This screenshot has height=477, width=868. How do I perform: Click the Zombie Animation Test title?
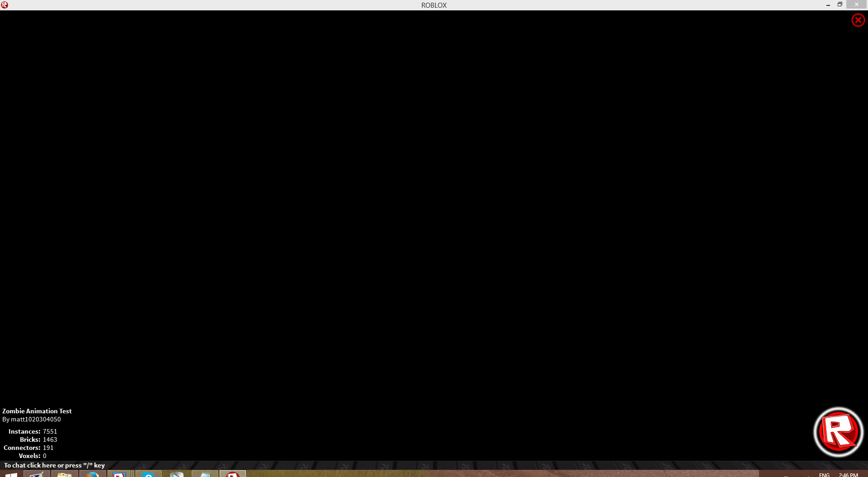tap(37, 411)
